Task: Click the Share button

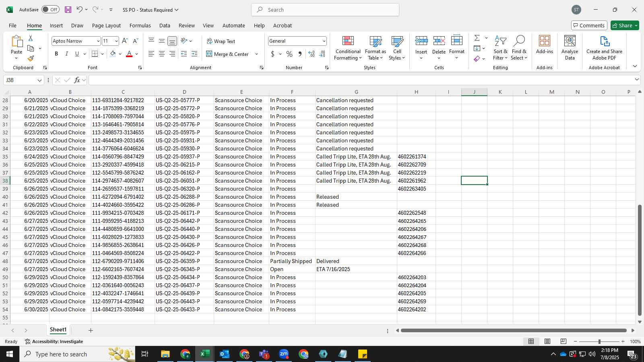Action: 625,25
